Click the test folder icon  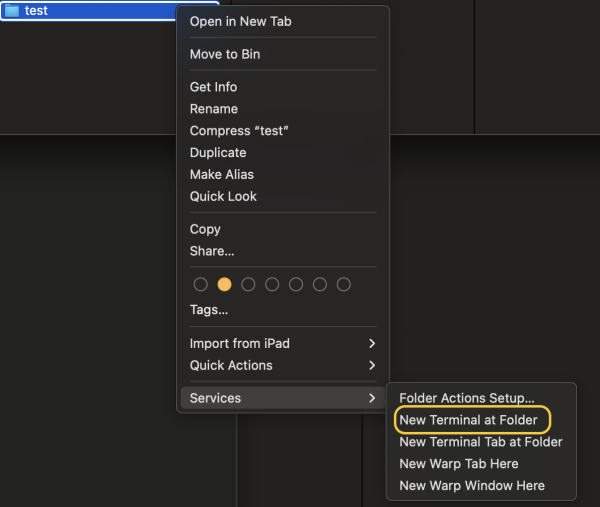pyautogui.click(x=13, y=11)
